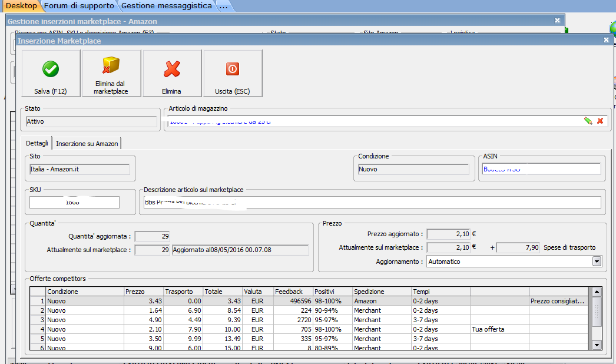Open the Forum di supporto tab
The height and width of the screenshot is (364, 616).
click(79, 6)
